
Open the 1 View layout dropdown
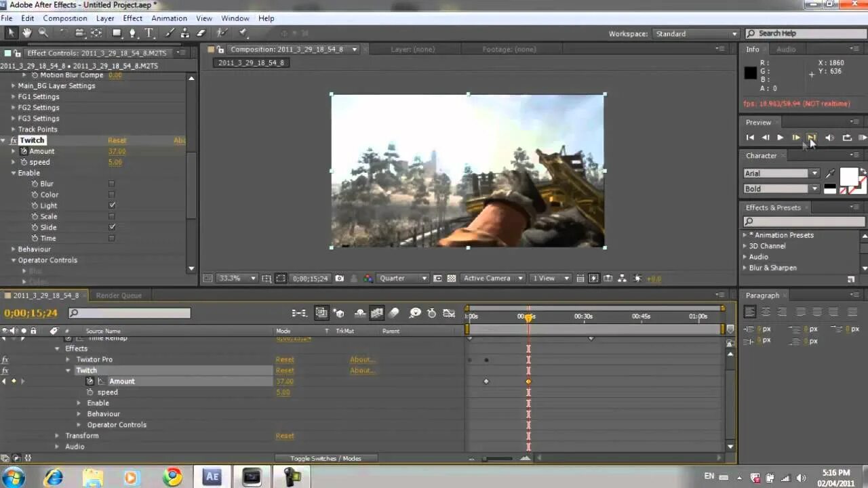(550, 278)
